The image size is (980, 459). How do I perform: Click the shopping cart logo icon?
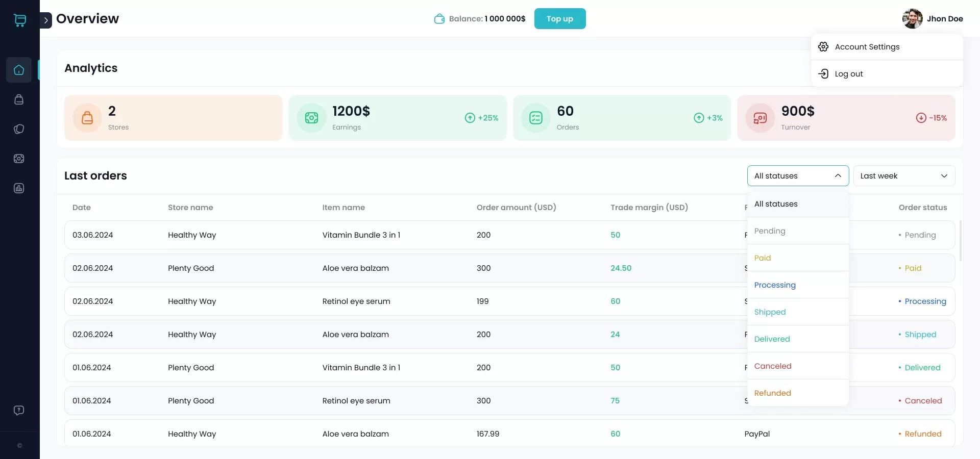19,20
